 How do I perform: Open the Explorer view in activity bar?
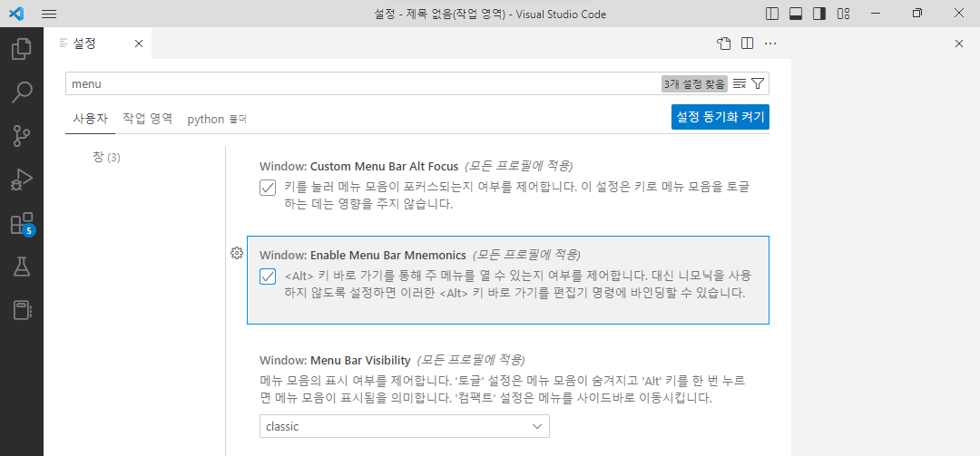[x=21, y=49]
